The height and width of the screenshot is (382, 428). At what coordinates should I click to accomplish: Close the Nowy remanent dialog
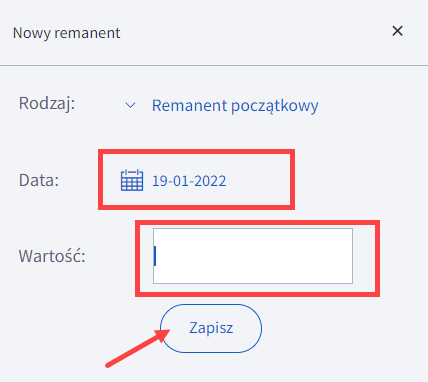coord(397,31)
